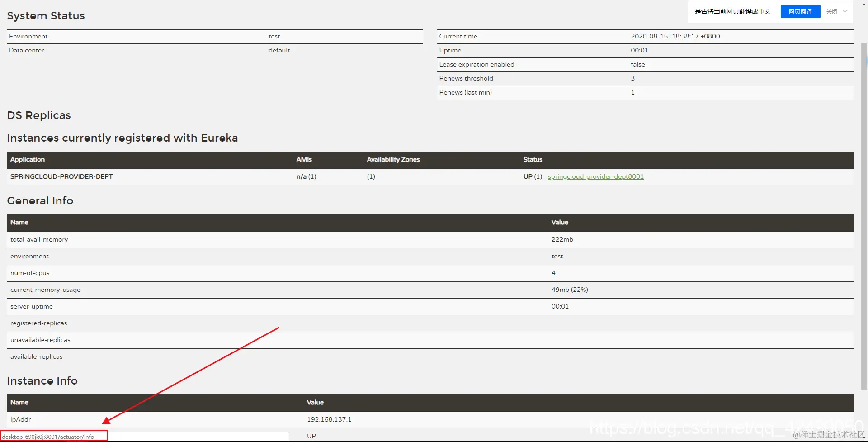The width and height of the screenshot is (868, 442).
Task: Click the General Info heading
Action: [x=40, y=201]
